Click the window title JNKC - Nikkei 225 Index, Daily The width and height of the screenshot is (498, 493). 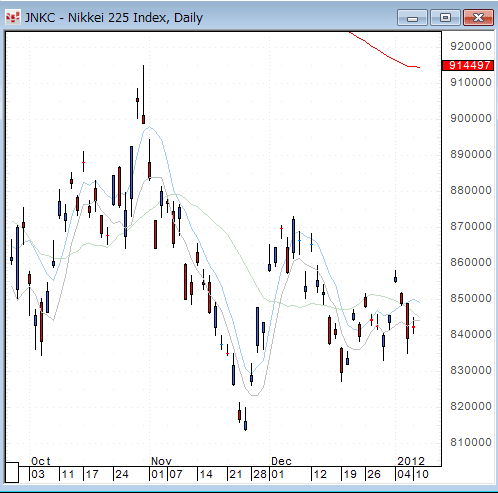point(113,17)
